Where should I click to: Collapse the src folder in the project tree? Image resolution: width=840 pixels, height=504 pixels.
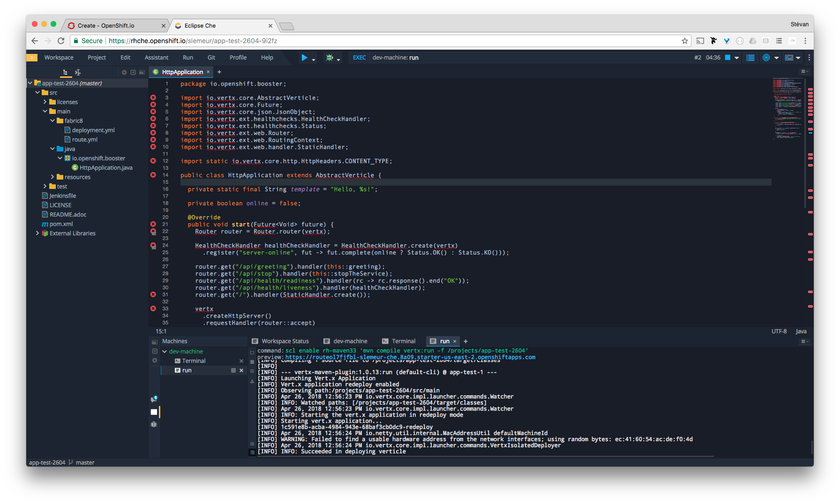point(37,92)
